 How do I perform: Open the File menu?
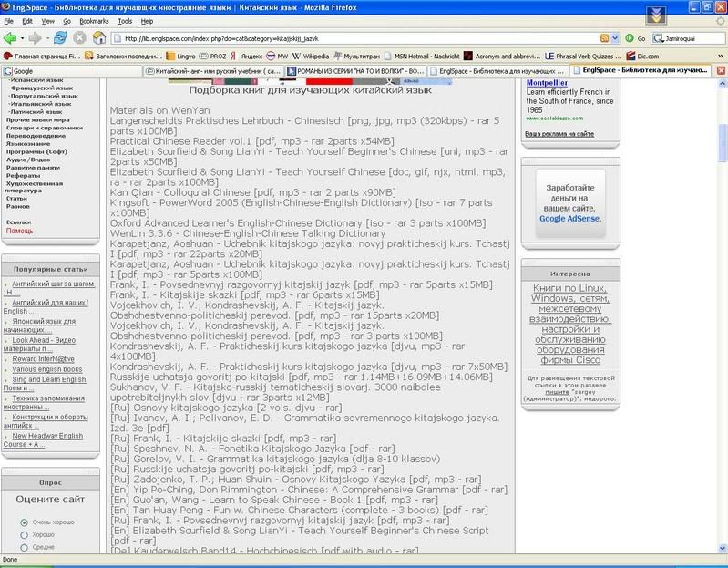point(9,21)
